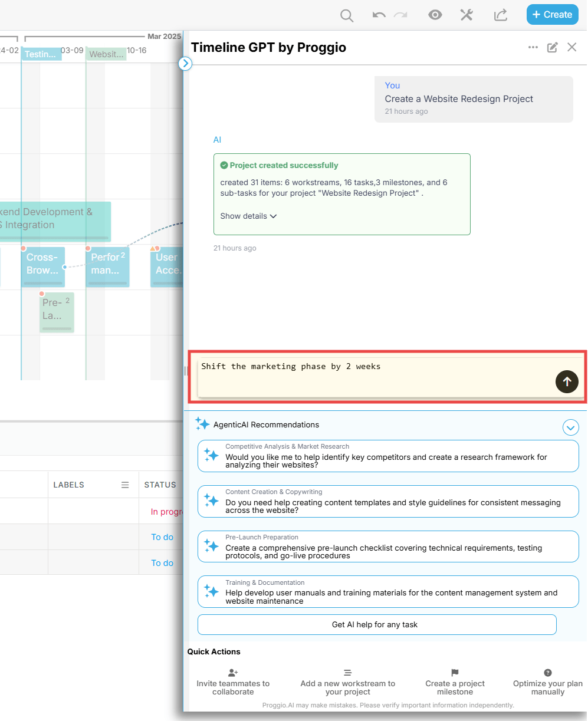Click the first To do status cell
This screenshot has width=588, height=721.
click(x=162, y=537)
